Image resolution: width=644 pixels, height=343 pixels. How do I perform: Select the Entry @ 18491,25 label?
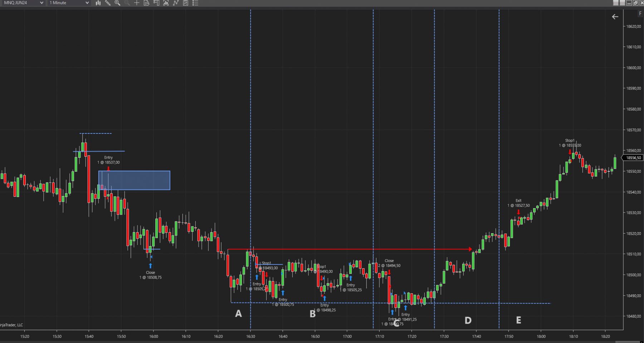point(405,317)
